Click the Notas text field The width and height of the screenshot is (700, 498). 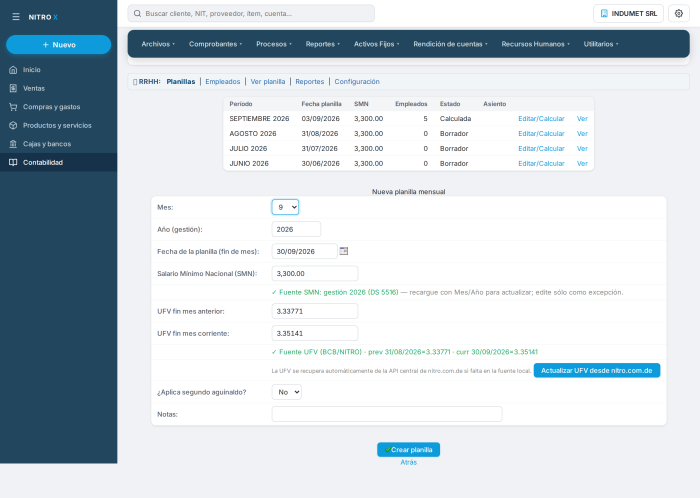click(387, 414)
